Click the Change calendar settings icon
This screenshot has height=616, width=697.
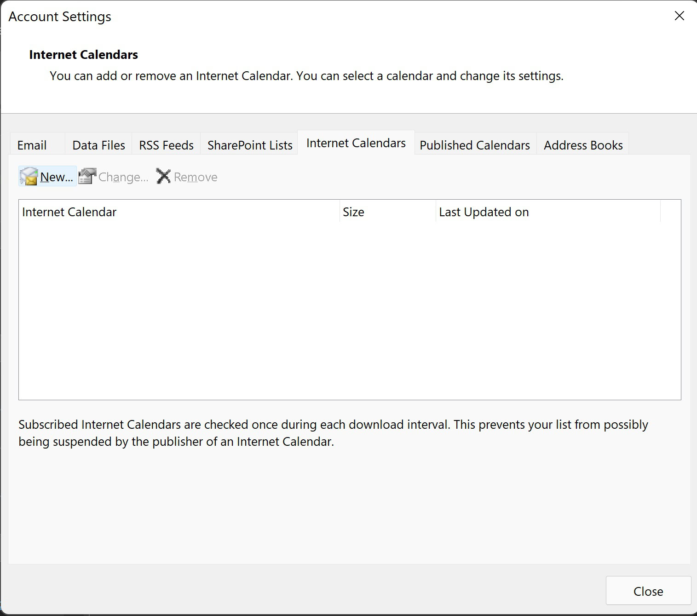click(87, 177)
